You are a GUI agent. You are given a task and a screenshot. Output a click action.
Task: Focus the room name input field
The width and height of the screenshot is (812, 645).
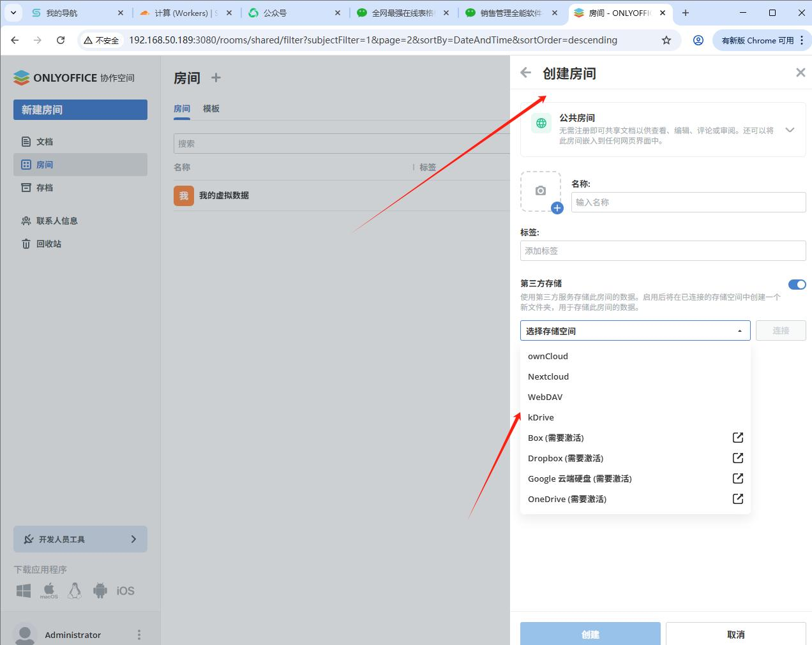click(x=688, y=202)
